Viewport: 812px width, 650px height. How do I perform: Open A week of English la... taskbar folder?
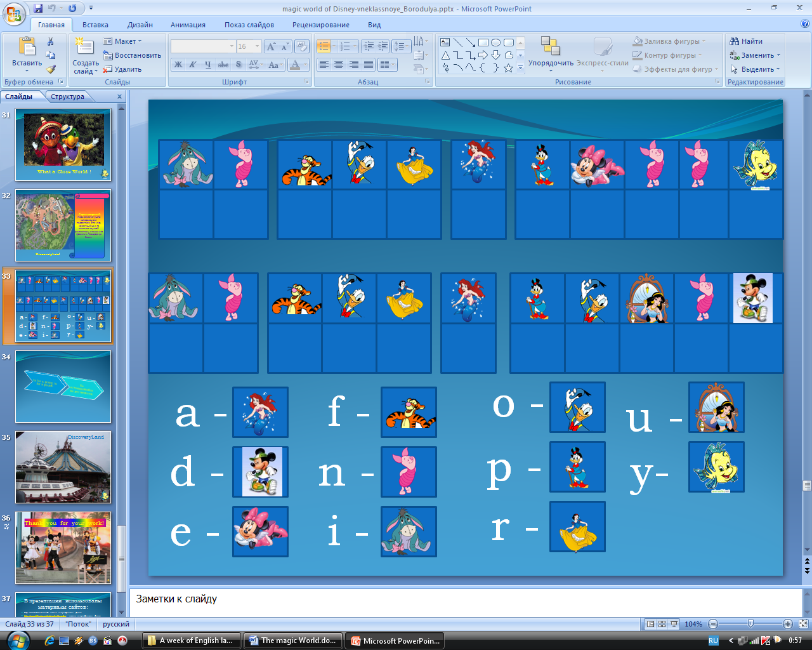pos(190,640)
